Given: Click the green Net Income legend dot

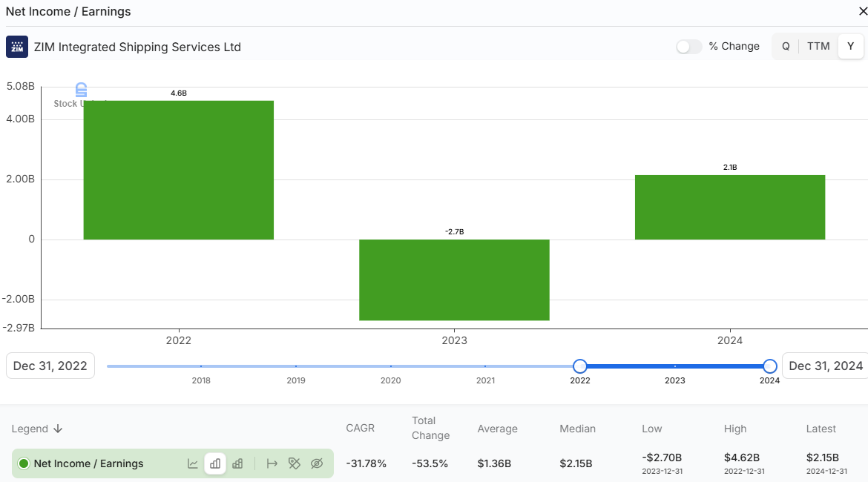Looking at the screenshot, I should tap(22, 463).
